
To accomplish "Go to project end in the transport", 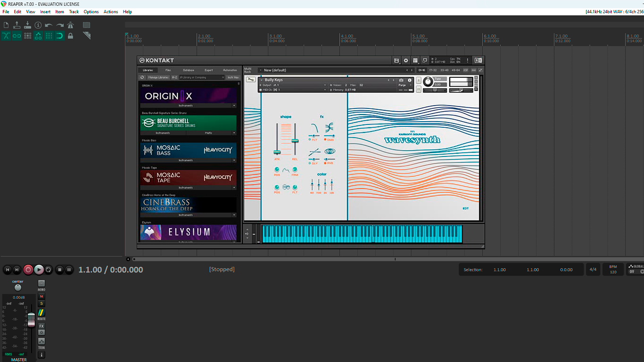I will click(17, 270).
